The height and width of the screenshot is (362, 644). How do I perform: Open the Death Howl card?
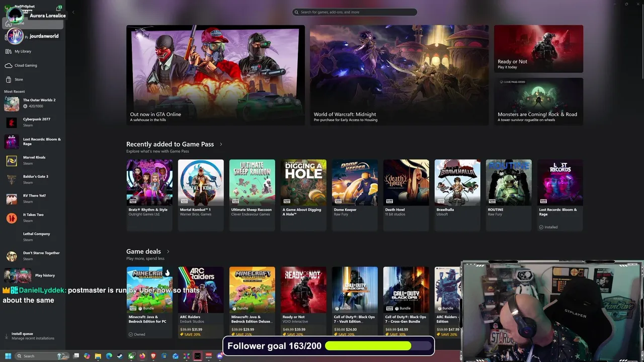point(406,195)
